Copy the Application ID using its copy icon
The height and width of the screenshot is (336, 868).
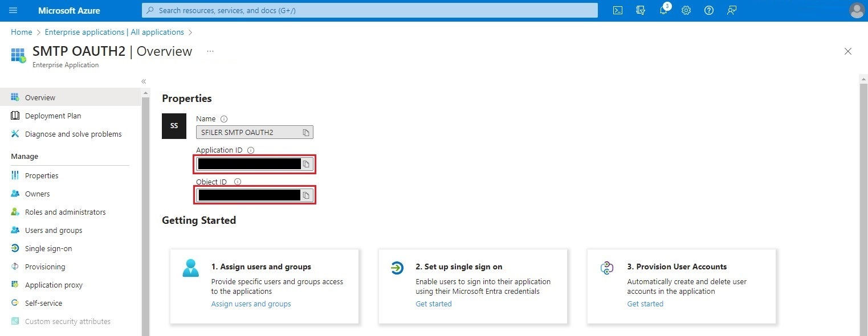click(x=306, y=163)
